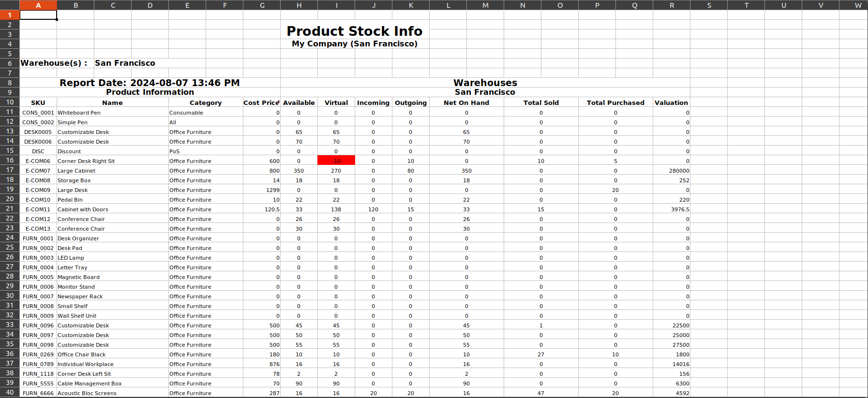Select the 'Cabinet with Doors' cell
Image resolution: width=868 pixels, height=398 pixels.
coord(113,209)
